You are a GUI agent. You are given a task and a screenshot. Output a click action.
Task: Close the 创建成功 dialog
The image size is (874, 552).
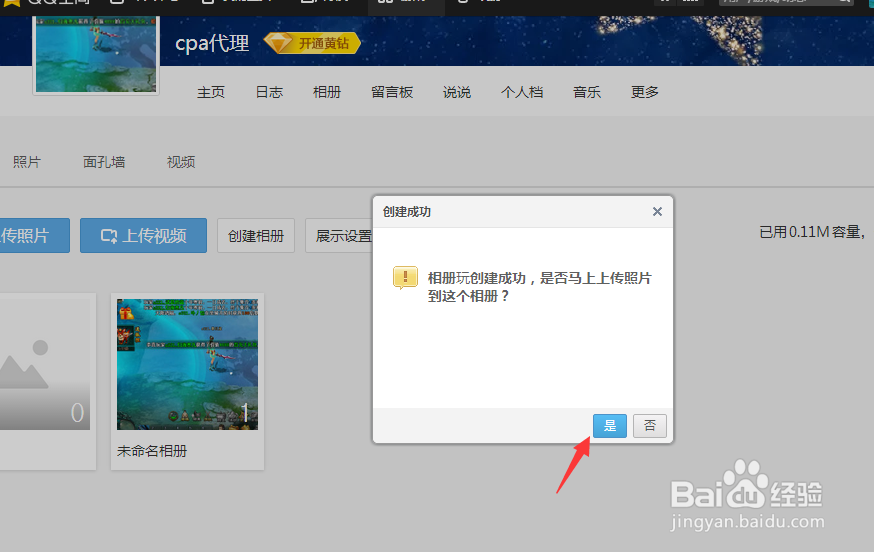click(x=657, y=212)
